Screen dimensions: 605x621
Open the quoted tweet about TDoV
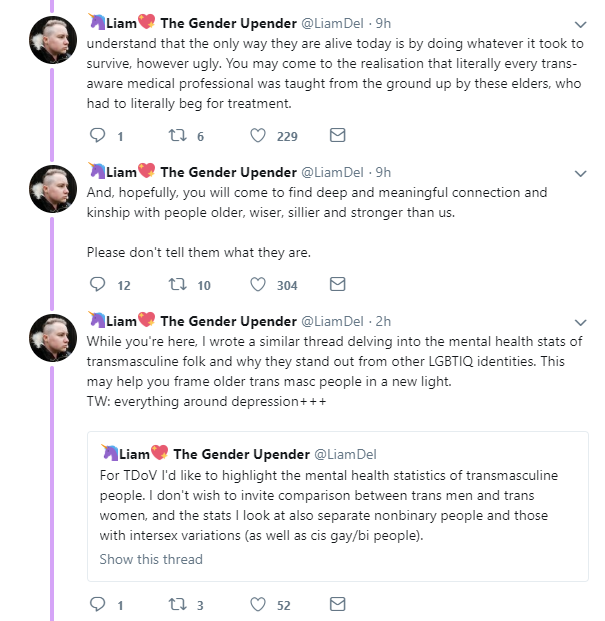coord(337,505)
